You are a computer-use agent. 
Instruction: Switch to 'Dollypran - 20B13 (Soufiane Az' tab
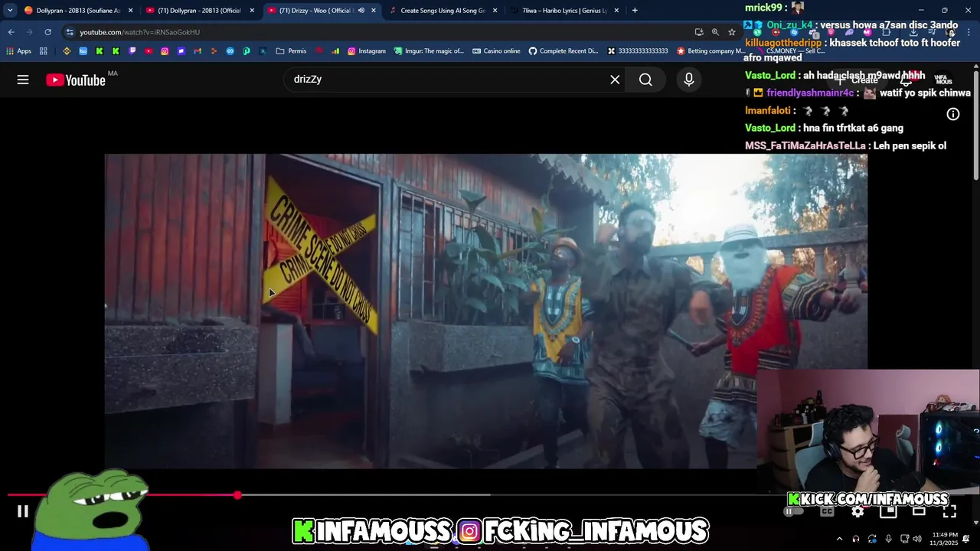click(x=78, y=11)
